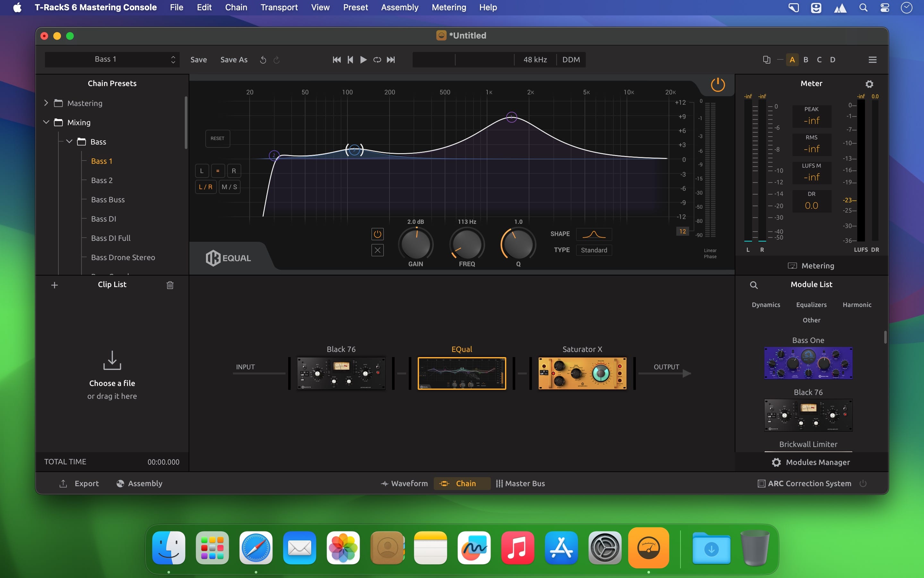Click the Q knob
Screen dimensions: 924x578
(518, 244)
